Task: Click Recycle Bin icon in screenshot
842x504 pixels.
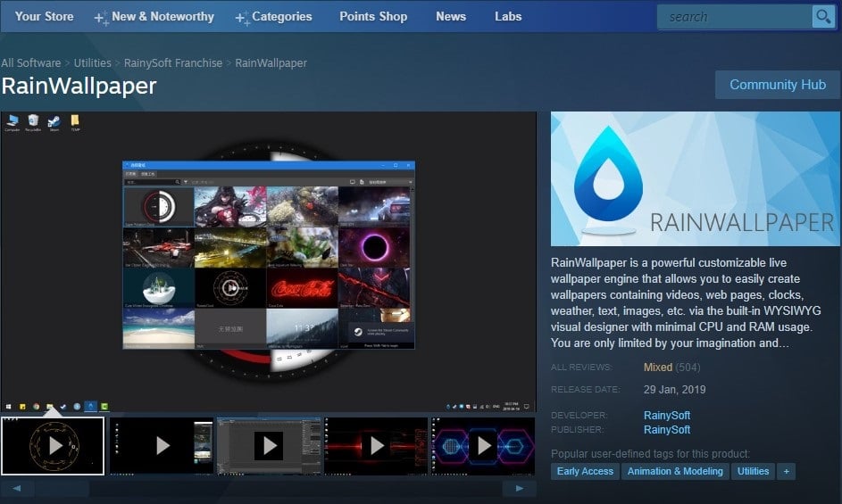Action: [x=33, y=123]
